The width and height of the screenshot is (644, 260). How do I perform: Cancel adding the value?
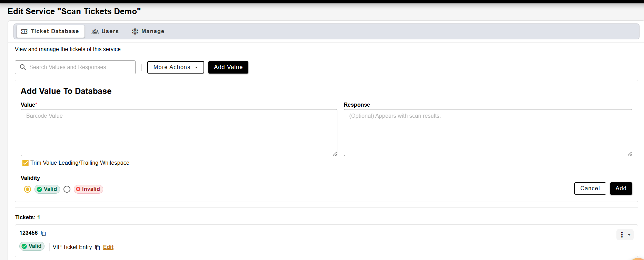point(590,189)
